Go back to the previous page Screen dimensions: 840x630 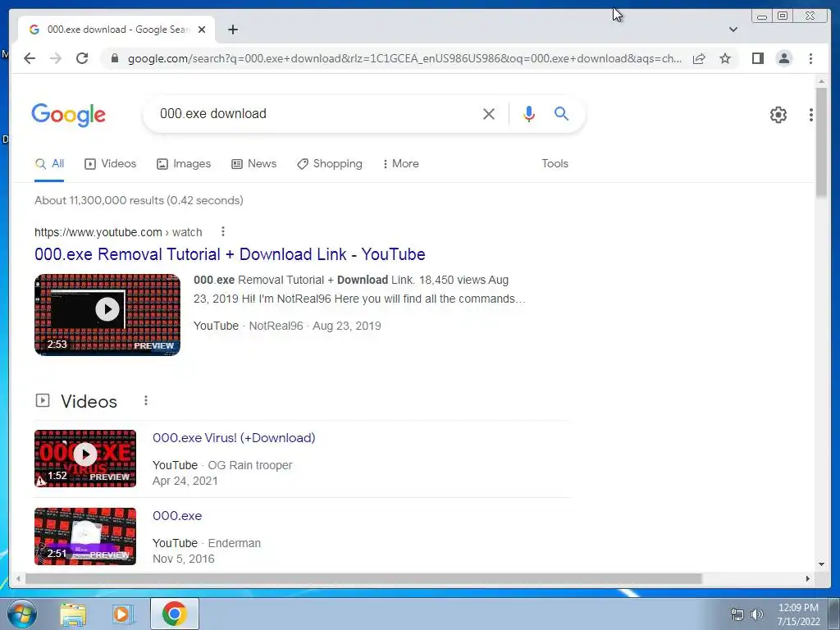pyautogui.click(x=30, y=58)
